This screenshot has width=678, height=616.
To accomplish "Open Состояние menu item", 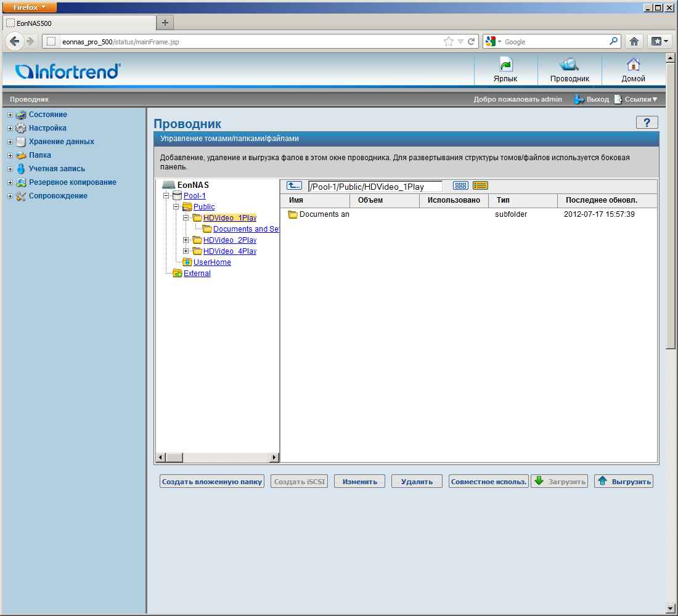I will (x=48, y=115).
